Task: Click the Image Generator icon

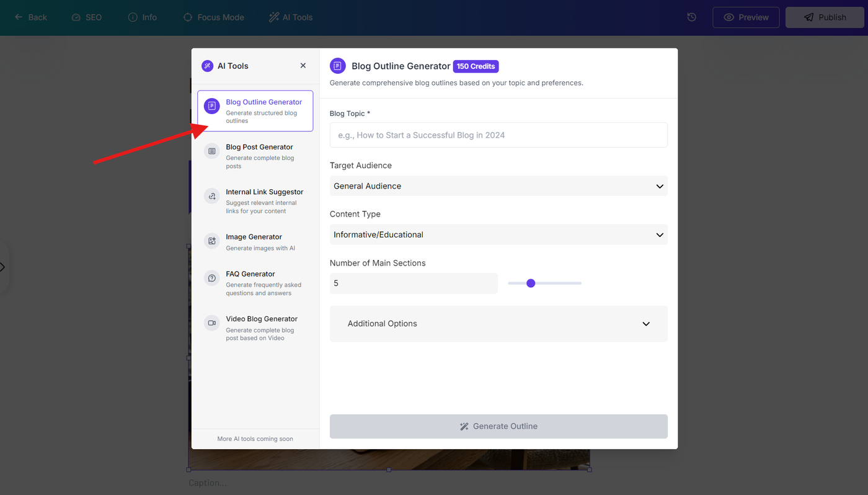Action: 212,241
